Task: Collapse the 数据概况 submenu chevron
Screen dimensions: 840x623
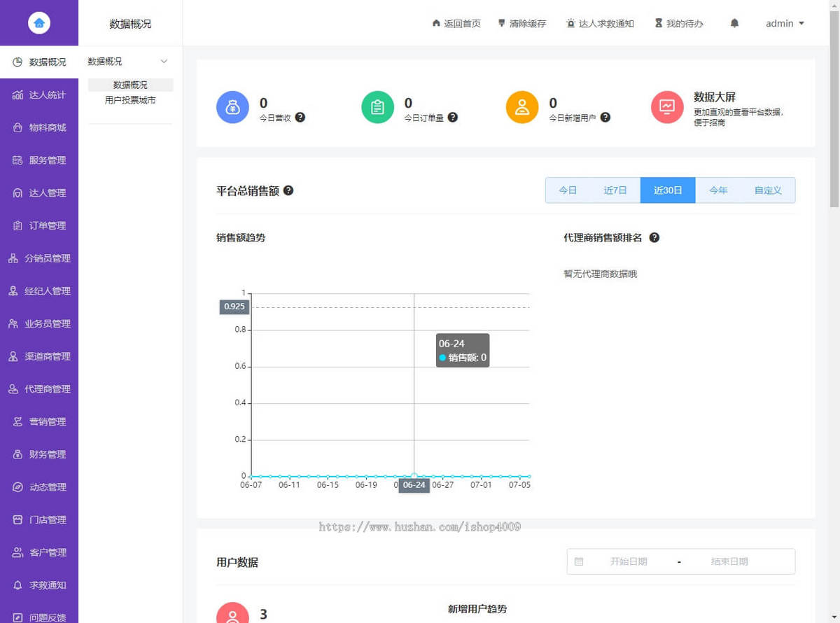Action: point(164,62)
